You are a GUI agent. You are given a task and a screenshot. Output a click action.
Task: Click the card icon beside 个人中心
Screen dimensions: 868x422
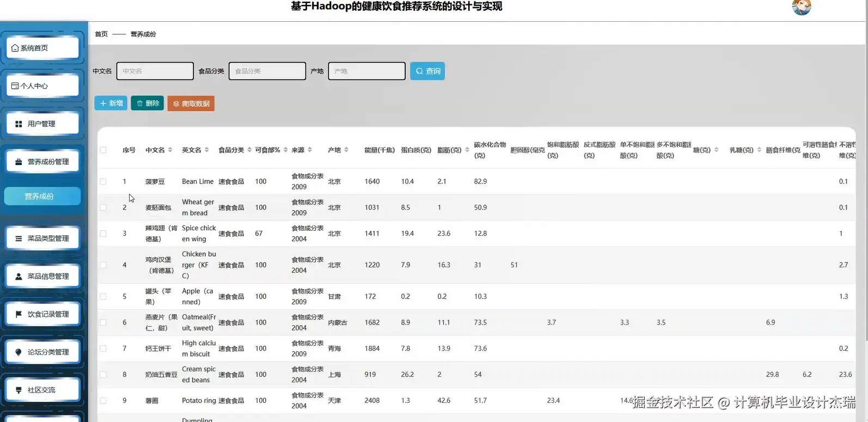(x=15, y=86)
